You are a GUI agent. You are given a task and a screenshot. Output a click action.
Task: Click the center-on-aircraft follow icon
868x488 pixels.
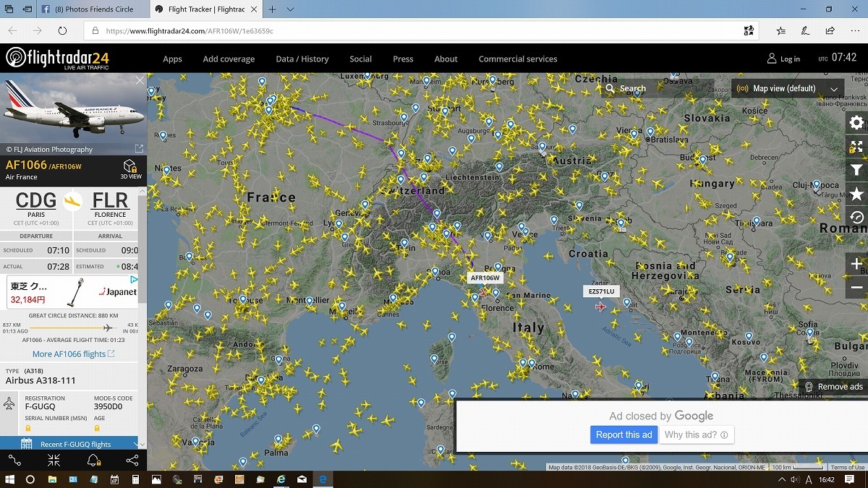tap(54, 460)
